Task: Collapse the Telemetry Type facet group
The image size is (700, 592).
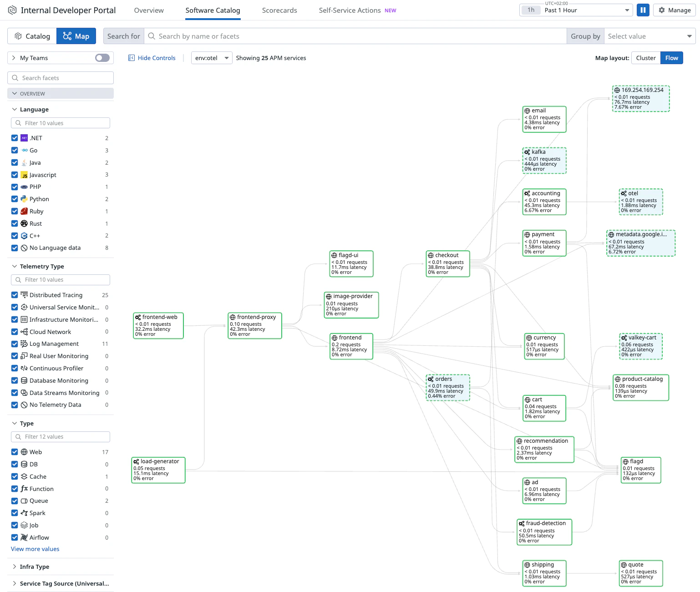Action: pos(15,266)
